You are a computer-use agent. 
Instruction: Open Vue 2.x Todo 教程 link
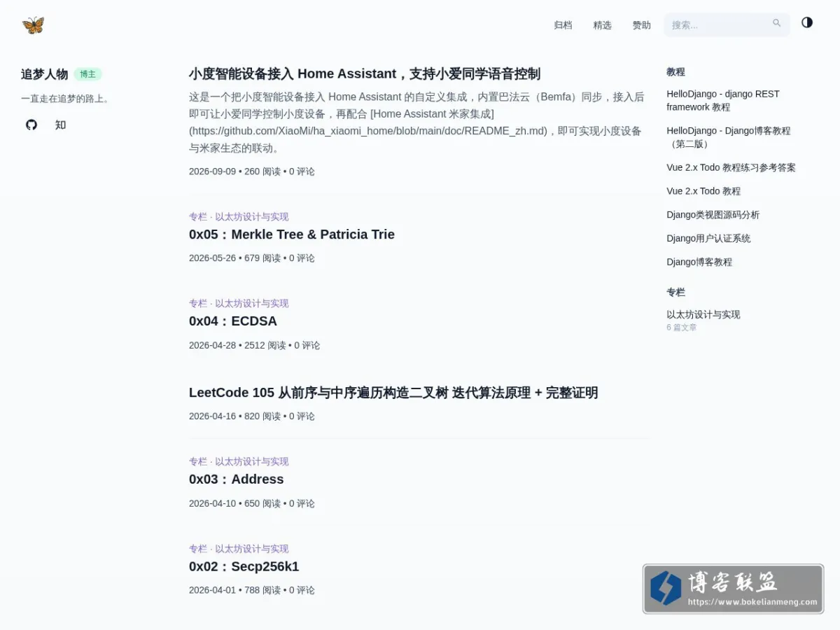tap(703, 191)
